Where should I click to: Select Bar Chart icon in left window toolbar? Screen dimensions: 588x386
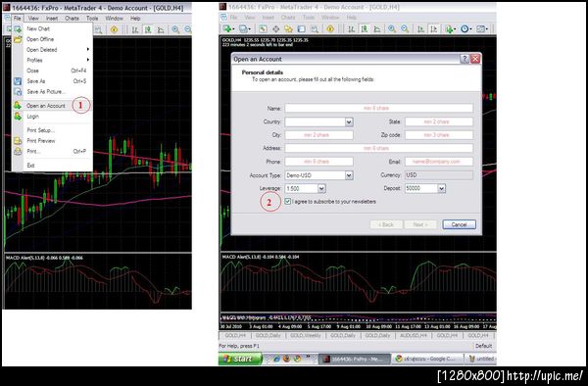point(135,29)
